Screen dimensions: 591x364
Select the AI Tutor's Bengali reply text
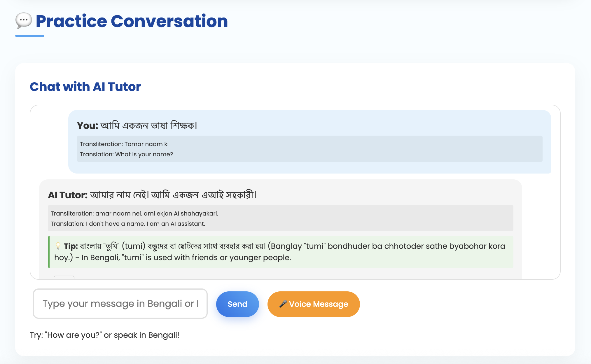pyautogui.click(x=173, y=195)
